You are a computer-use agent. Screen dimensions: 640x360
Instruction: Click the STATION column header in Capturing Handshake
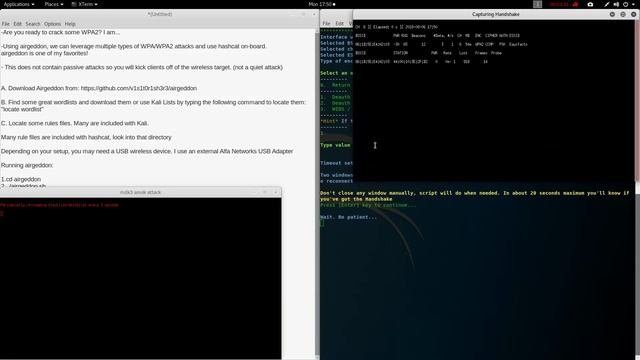(x=401, y=53)
